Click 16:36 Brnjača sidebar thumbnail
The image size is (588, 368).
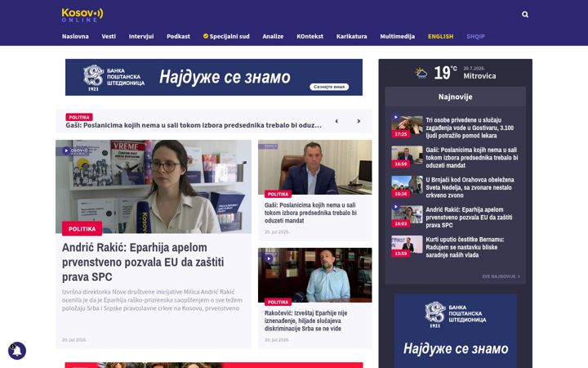click(x=407, y=186)
